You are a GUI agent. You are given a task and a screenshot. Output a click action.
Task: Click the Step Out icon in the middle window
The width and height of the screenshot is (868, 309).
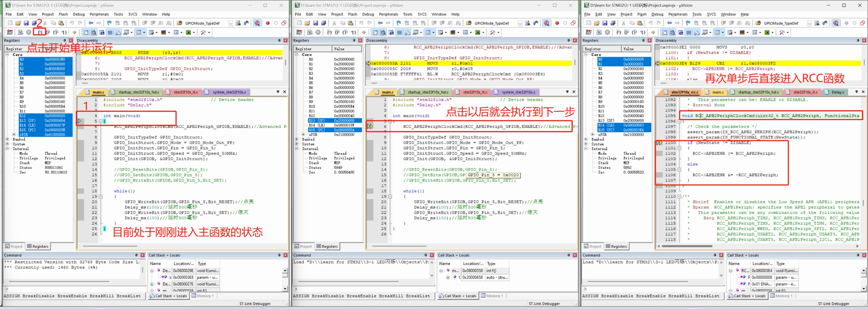click(x=345, y=32)
